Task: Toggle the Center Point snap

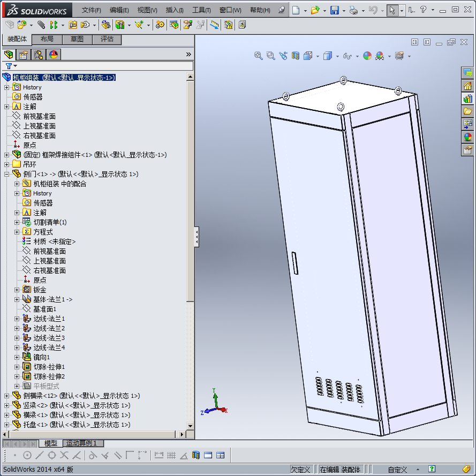Action: tap(27, 455)
